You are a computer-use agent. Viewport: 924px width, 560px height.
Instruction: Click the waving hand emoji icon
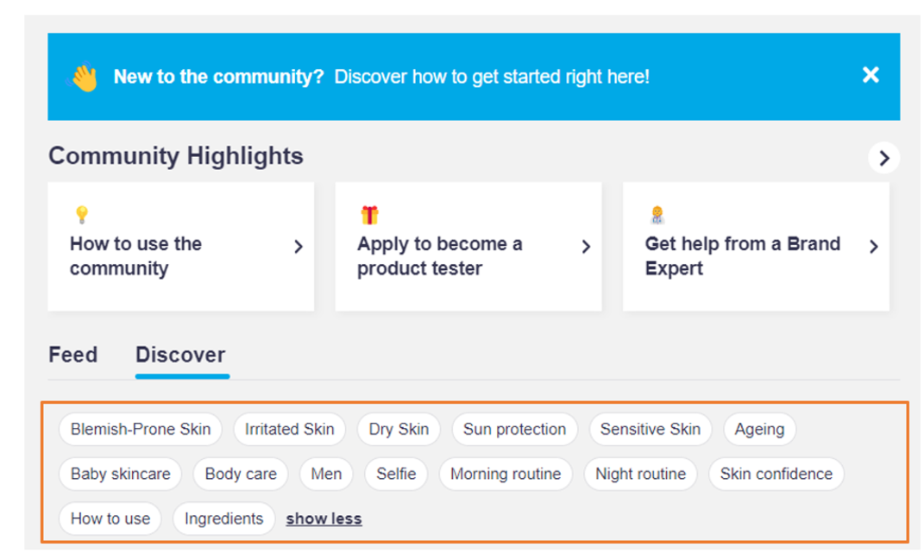coord(85,78)
